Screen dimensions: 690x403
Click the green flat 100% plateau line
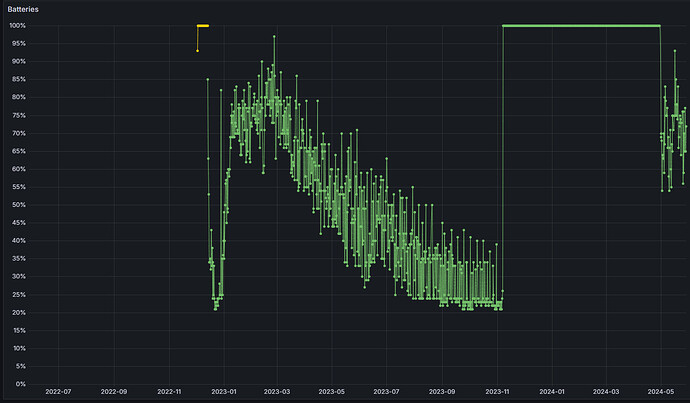click(581, 26)
